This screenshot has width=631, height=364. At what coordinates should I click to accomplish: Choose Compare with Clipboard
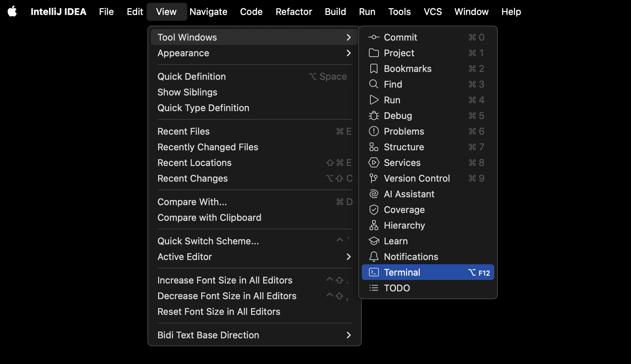[209, 217]
